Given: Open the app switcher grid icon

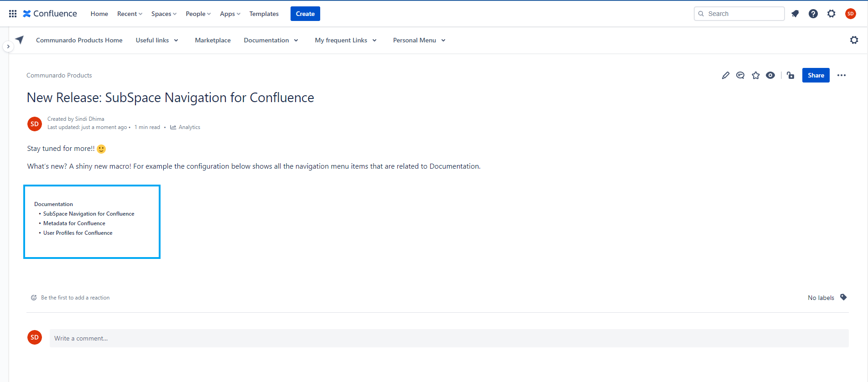Looking at the screenshot, I should [13, 14].
